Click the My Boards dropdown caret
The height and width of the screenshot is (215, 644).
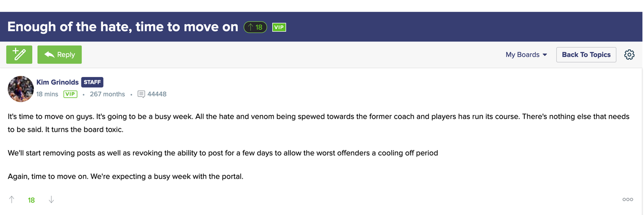pos(544,55)
